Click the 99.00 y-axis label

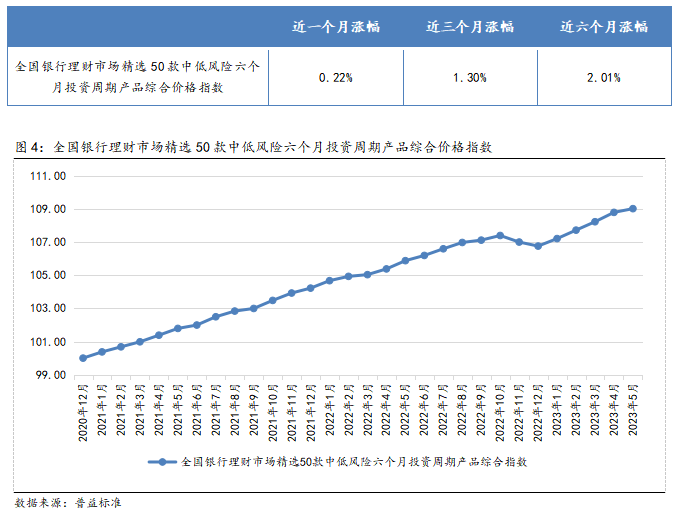coord(50,375)
